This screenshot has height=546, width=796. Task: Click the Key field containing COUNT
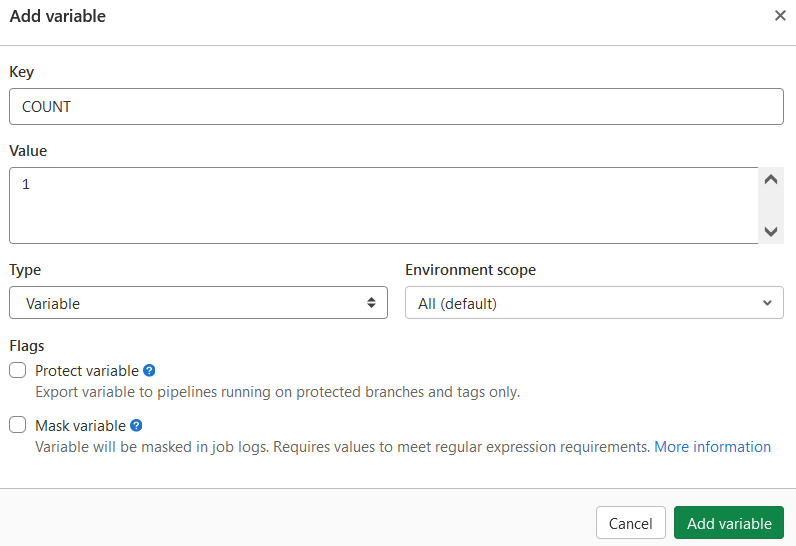[396, 107]
